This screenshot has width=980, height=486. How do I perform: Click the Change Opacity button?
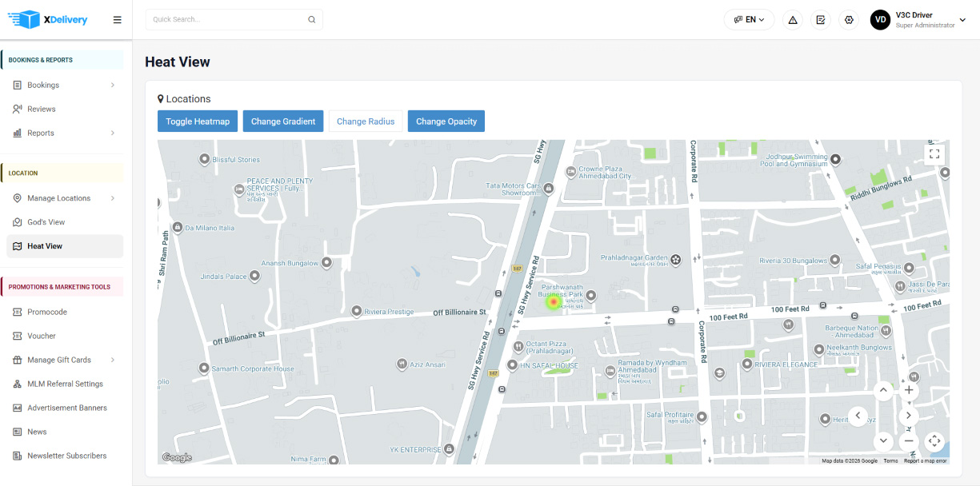click(446, 121)
